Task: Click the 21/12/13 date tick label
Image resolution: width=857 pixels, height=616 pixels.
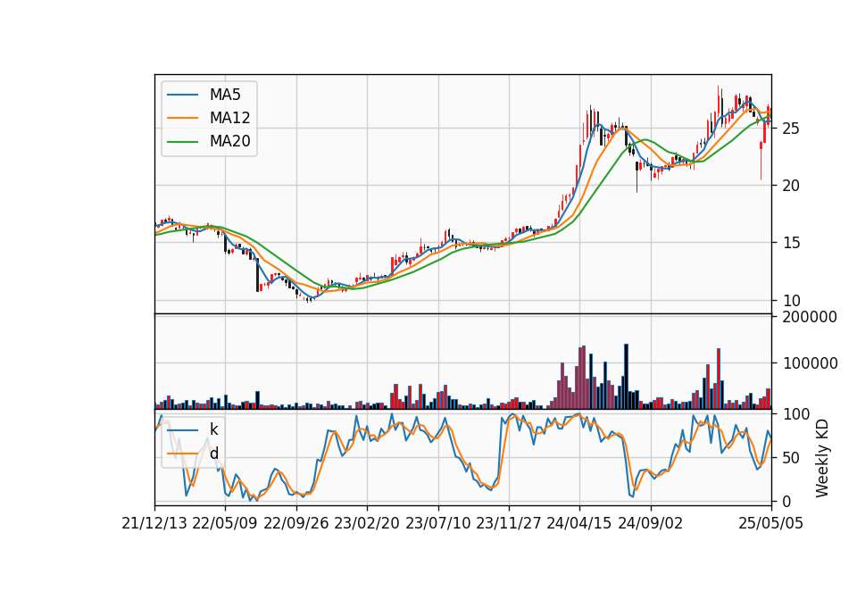Action: [154, 523]
